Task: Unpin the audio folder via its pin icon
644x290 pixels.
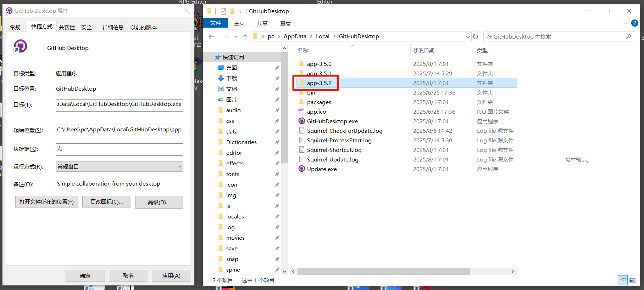Action: (277, 110)
